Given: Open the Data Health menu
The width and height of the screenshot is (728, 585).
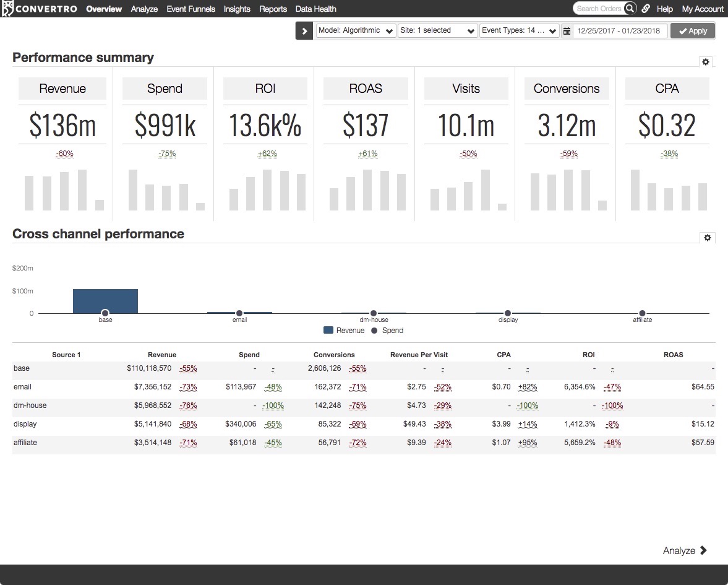Looking at the screenshot, I should [315, 9].
